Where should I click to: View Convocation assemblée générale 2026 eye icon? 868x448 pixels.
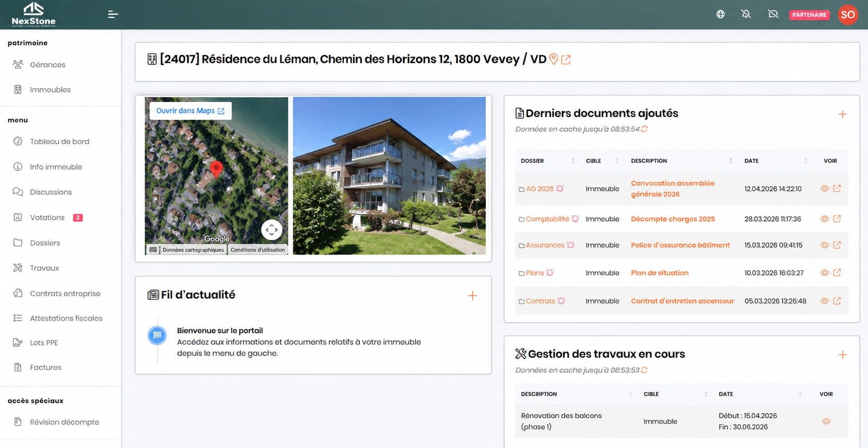click(825, 189)
